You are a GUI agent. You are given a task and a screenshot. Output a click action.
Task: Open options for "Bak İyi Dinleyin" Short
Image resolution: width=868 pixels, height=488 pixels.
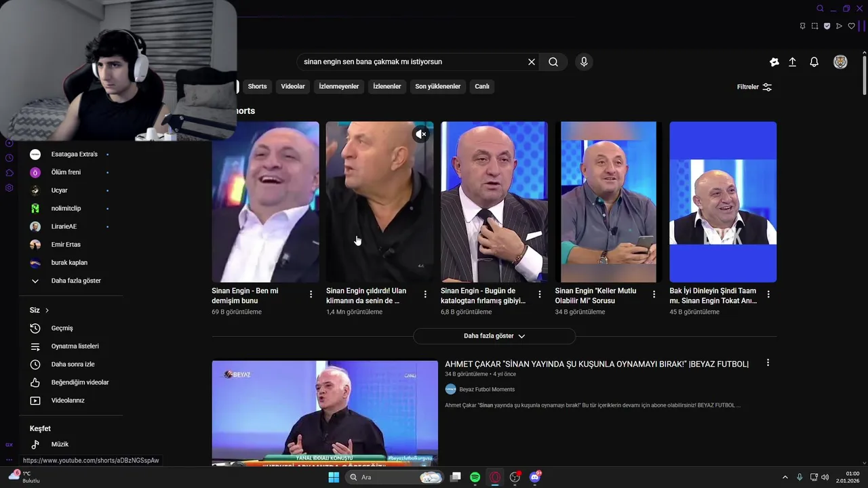pos(768,294)
